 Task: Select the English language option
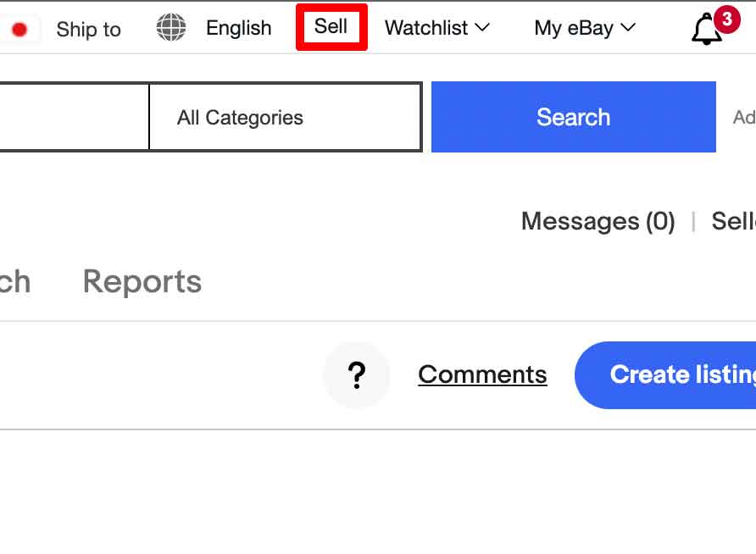(238, 28)
